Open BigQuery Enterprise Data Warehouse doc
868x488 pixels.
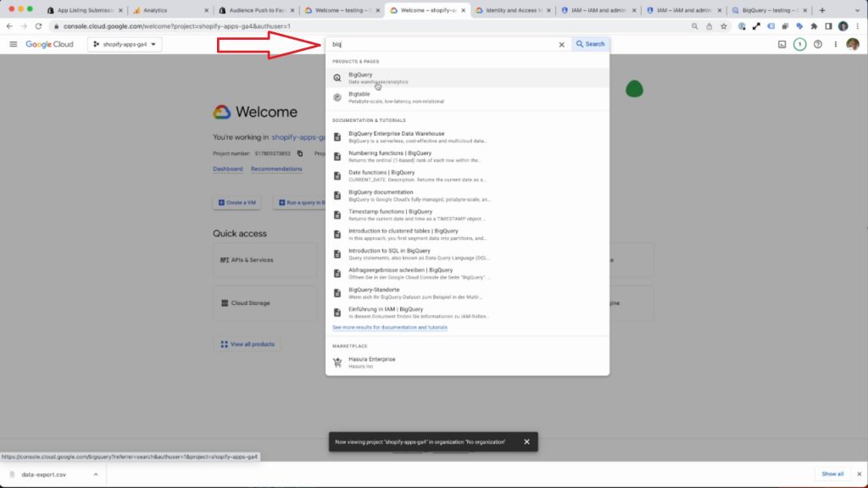[467, 136]
